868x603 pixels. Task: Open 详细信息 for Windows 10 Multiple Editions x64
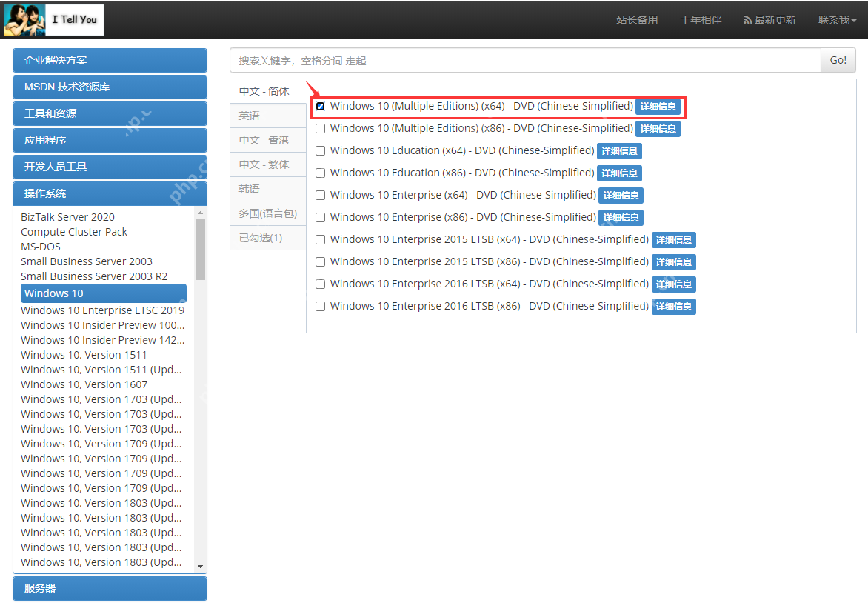pos(658,107)
